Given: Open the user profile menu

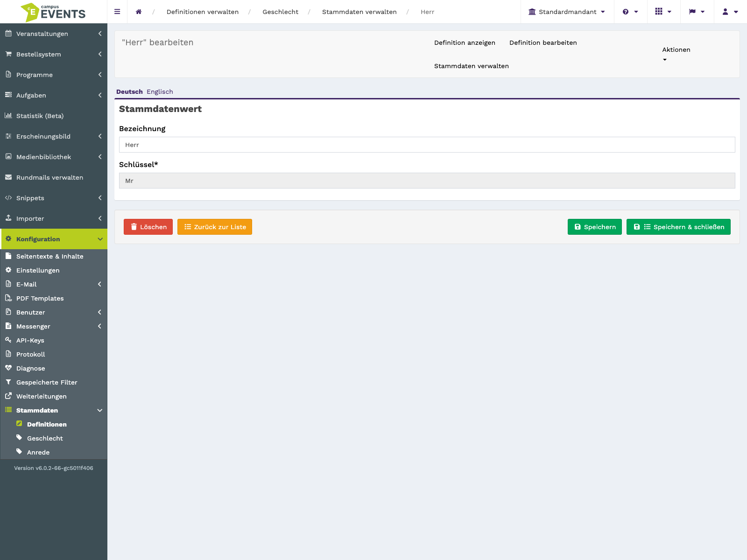Looking at the screenshot, I should 730,12.
